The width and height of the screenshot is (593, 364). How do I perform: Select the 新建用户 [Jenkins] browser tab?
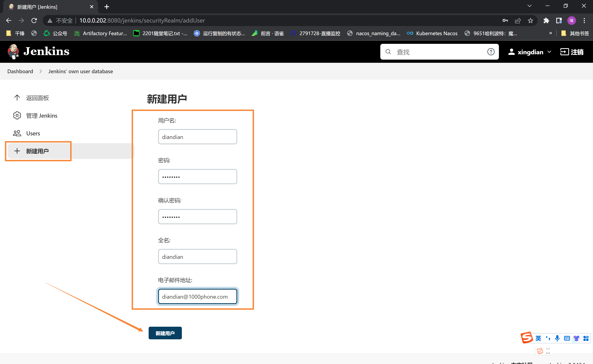[x=51, y=7]
